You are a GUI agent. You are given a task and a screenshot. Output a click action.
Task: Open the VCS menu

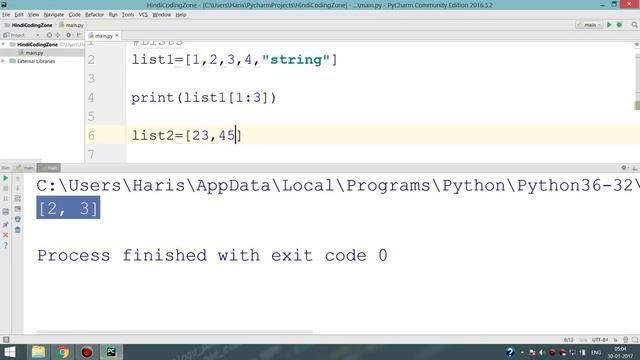(143, 15)
